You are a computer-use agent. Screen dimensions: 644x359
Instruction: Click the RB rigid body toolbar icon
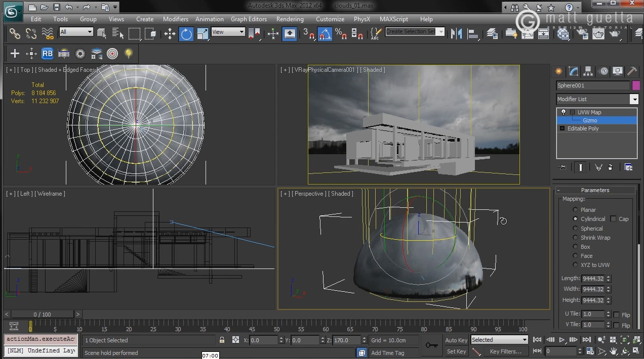click(47, 54)
